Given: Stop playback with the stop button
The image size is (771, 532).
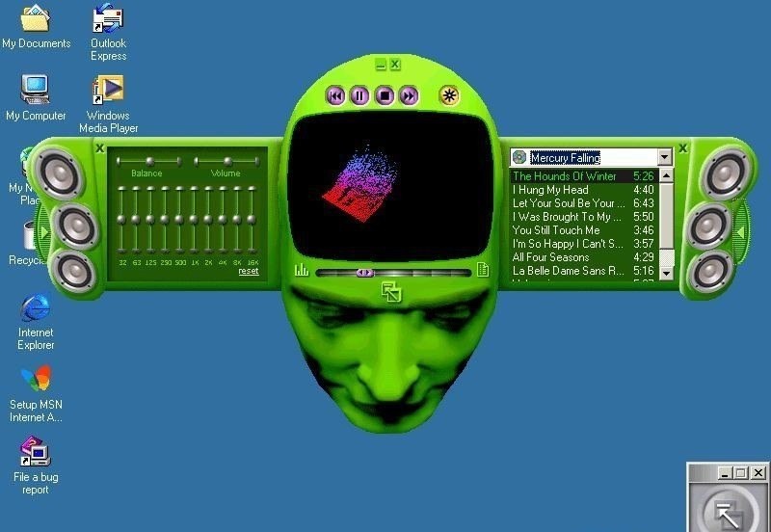Looking at the screenshot, I should 385,95.
